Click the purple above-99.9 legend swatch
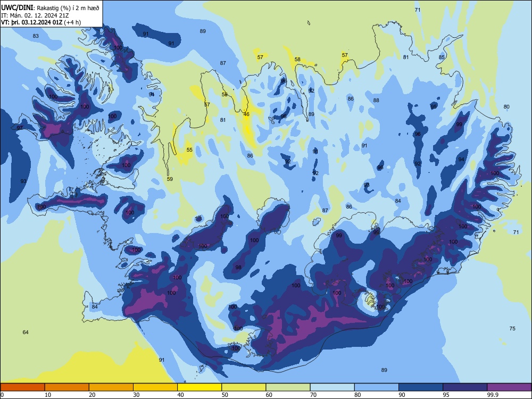Screen dimensions: 532x399 coord(509,387)
